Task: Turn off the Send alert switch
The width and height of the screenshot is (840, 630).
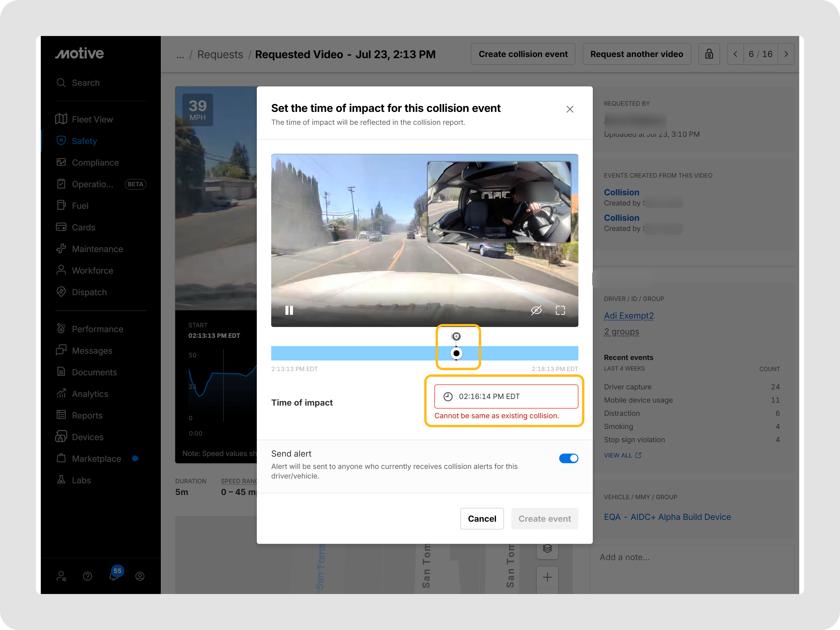Action: click(x=568, y=458)
